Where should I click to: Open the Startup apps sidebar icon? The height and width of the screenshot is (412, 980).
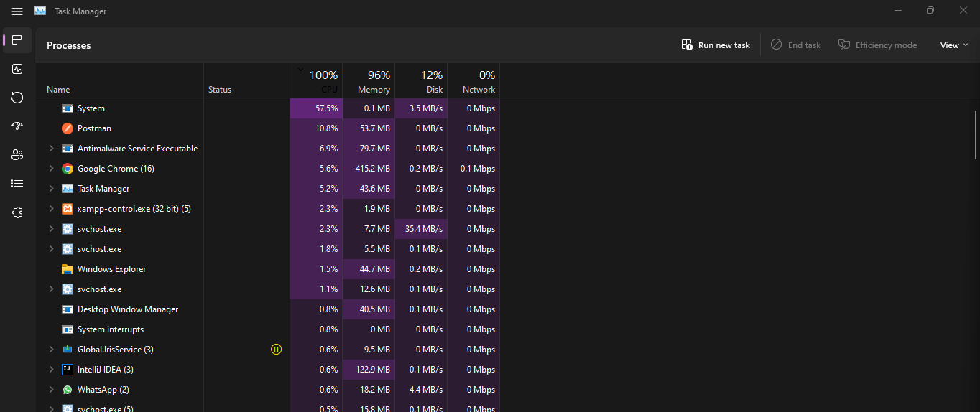[x=17, y=126]
